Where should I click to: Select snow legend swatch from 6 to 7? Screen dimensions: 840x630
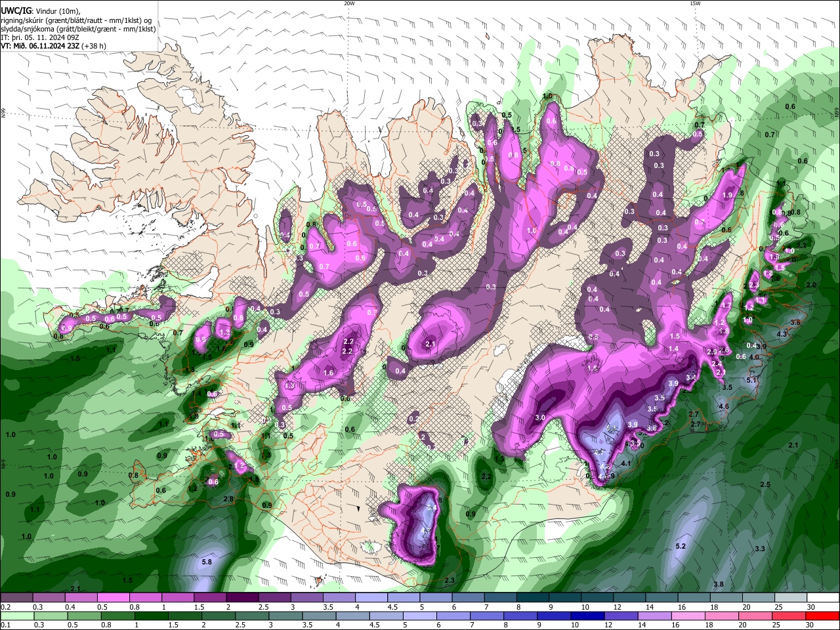(x=469, y=598)
